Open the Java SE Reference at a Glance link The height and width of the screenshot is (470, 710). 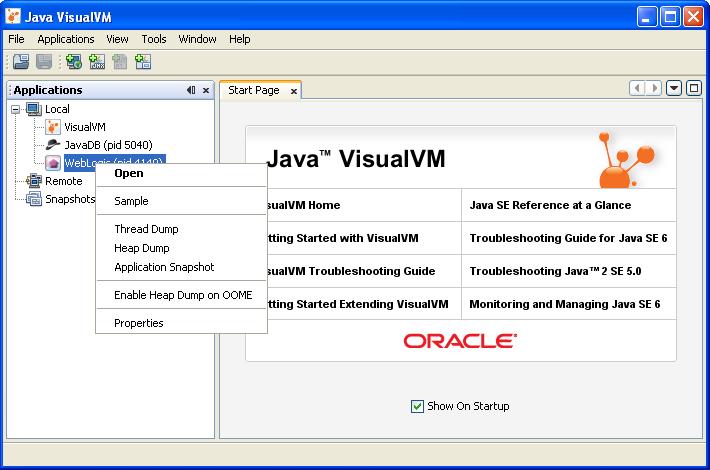(550, 205)
